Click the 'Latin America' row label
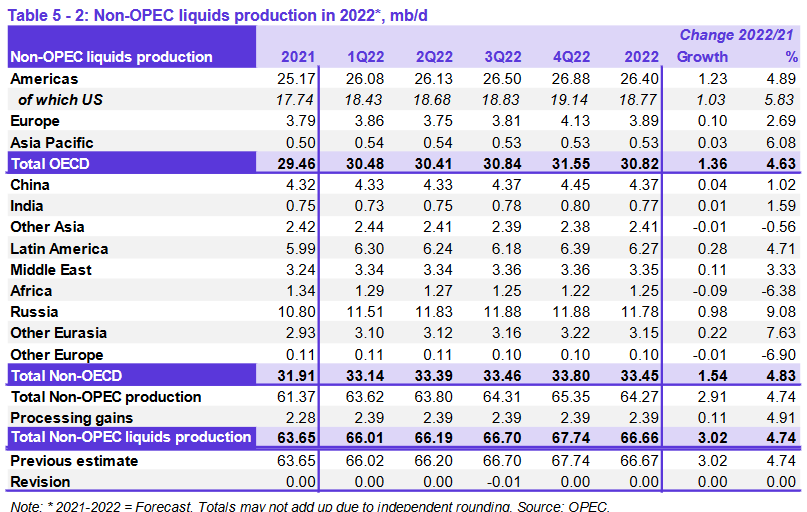The width and height of the screenshot is (807, 512). click(59, 248)
